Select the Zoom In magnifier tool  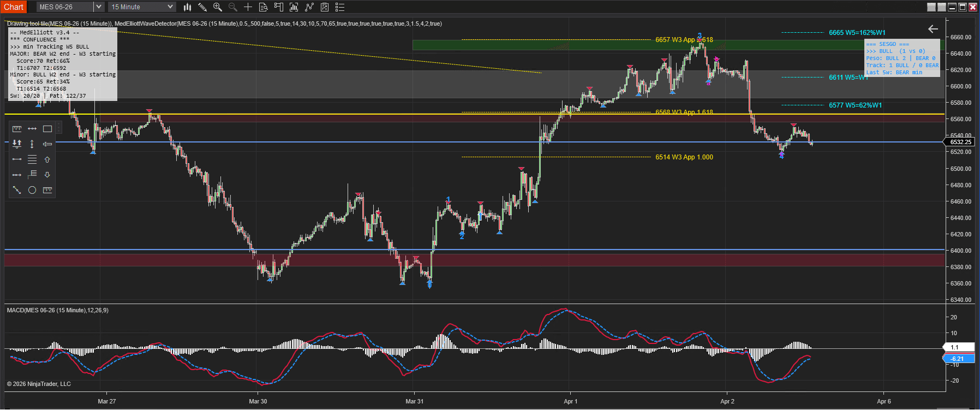tap(218, 7)
